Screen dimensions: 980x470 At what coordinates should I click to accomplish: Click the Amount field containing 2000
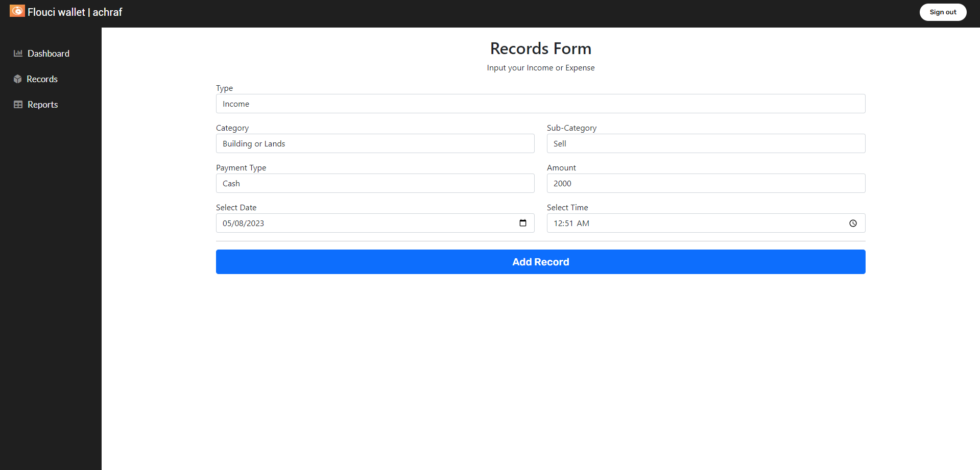706,183
